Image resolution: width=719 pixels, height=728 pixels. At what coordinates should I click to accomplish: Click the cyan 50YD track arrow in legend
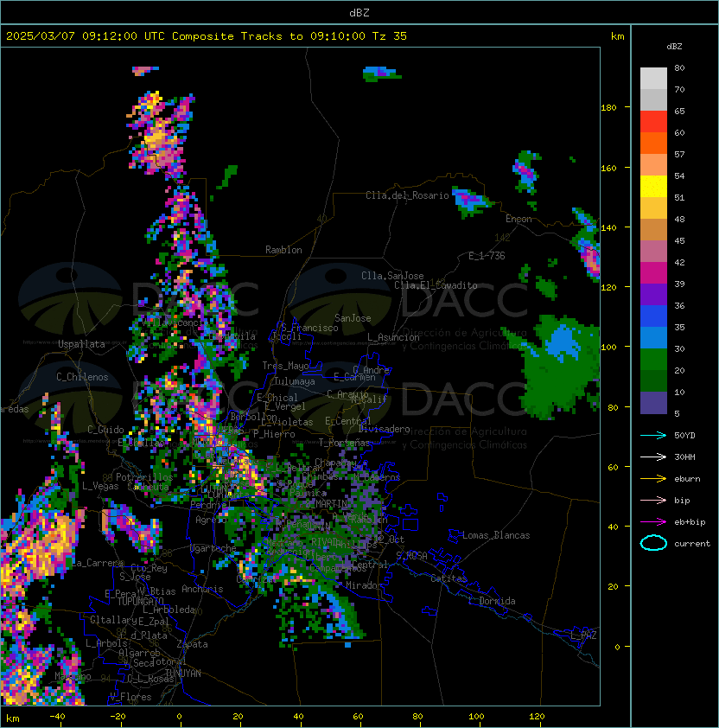653,435
